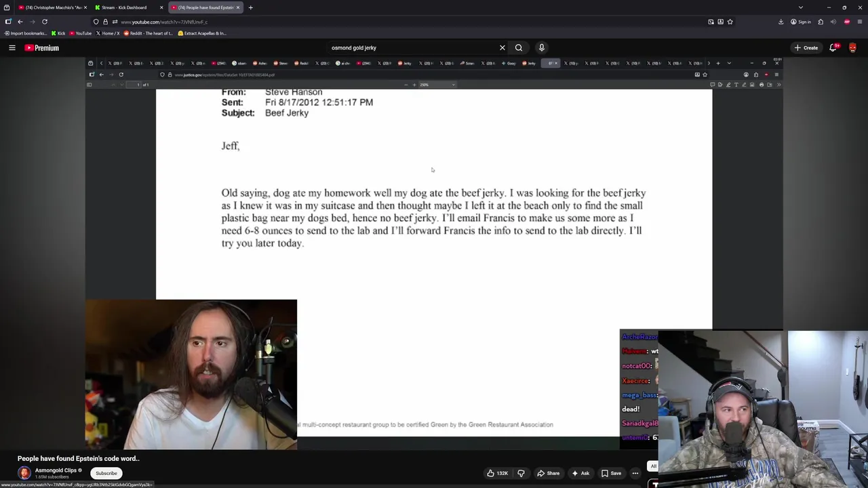868x488 pixels.
Task: Open the YouTube bookmark
Action: tap(80, 33)
